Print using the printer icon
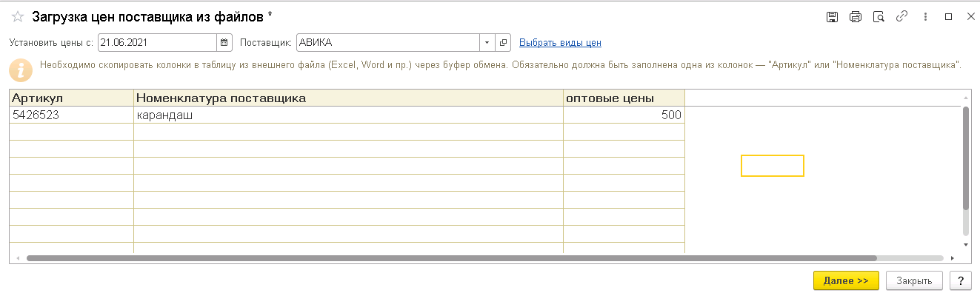980x293 pixels. (x=856, y=16)
